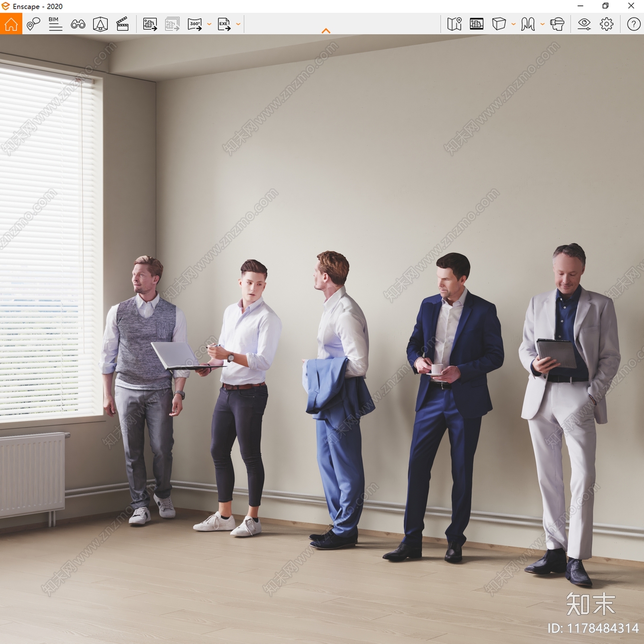
Task: Toggle the projection cube view icon
Action: (499, 24)
